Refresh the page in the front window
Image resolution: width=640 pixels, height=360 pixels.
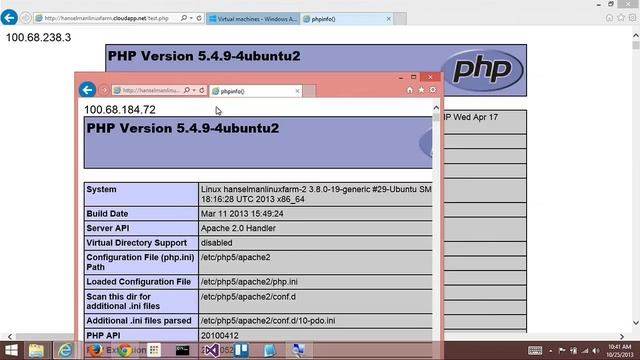(202, 90)
